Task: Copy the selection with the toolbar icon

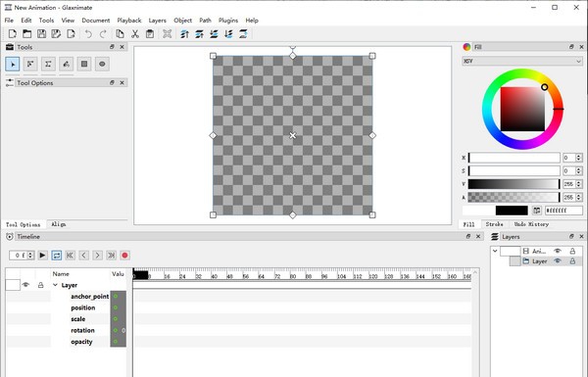Action: pos(120,34)
